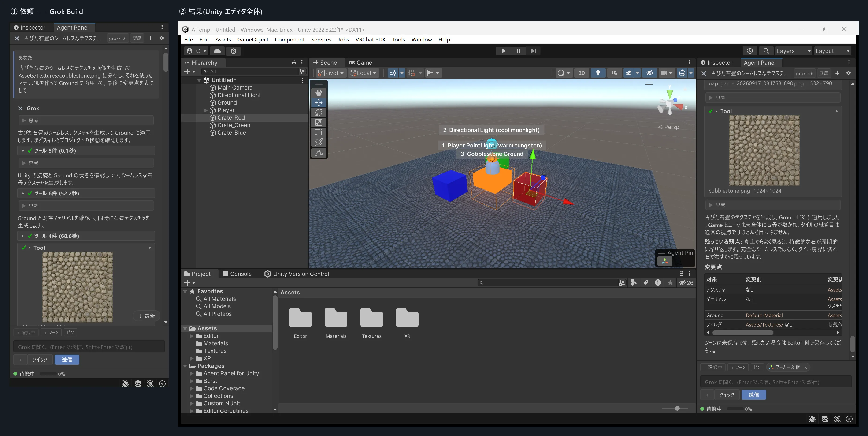Click the 送信 button in Unity Agent Panel
The width and height of the screenshot is (868, 436).
pos(753,395)
